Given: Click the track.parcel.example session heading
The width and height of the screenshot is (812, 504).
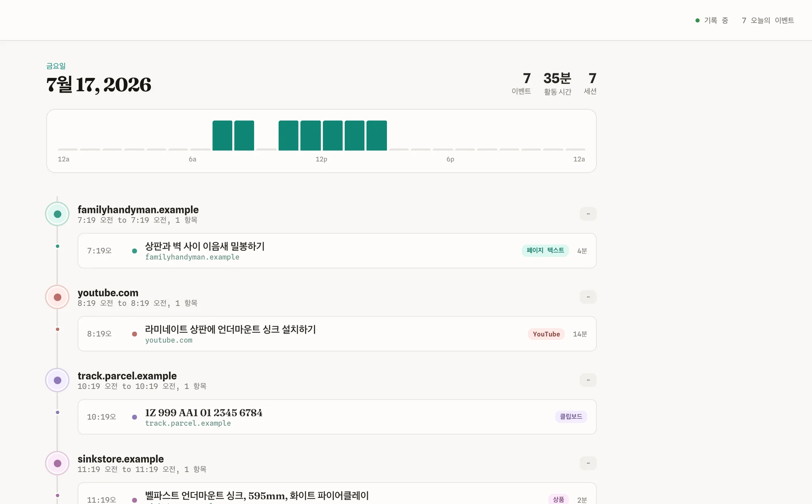Looking at the screenshot, I should tap(127, 376).
